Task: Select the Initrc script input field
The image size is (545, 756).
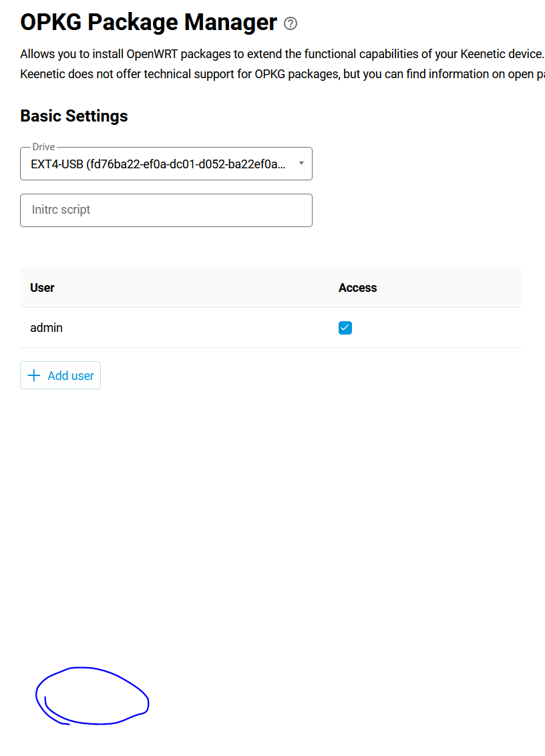Action: [166, 210]
